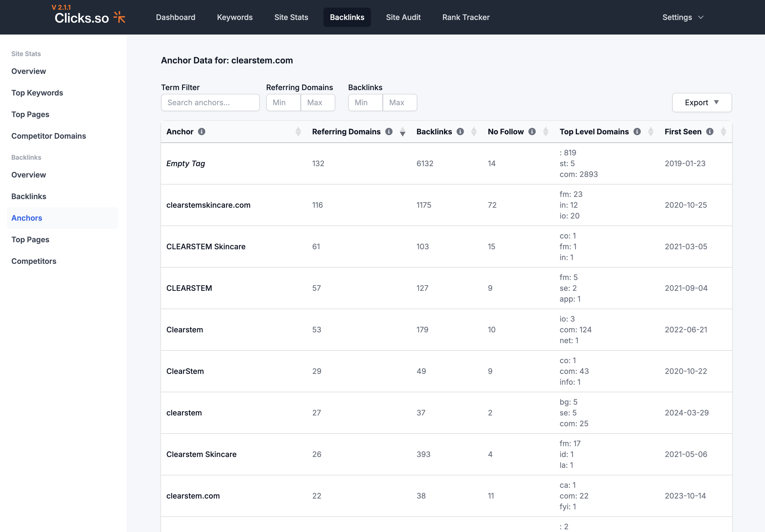The image size is (765, 532).
Task: Click the lowercase clearstem anchor
Action: (184, 413)
